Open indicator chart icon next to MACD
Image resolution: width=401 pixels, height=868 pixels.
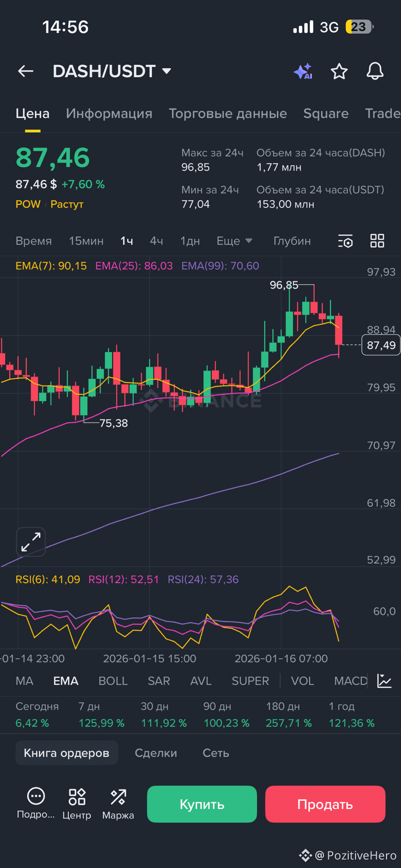click(385, 681)
